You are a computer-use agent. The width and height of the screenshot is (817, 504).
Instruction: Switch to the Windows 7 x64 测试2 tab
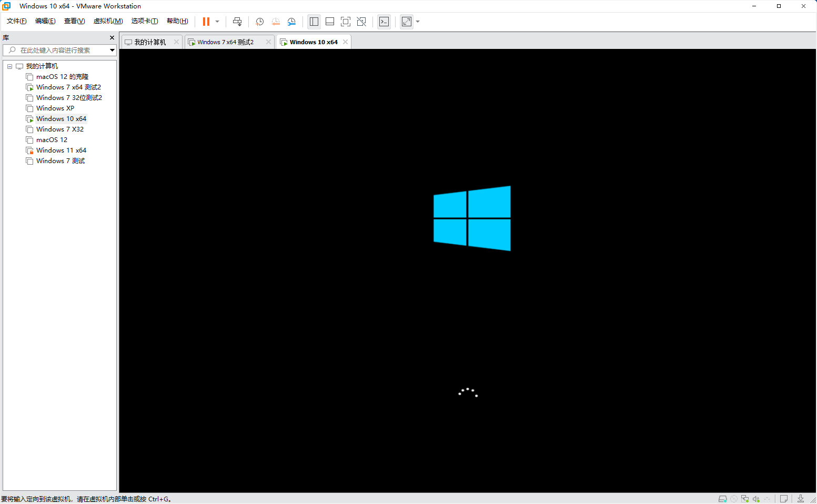[x=226, y=42]
